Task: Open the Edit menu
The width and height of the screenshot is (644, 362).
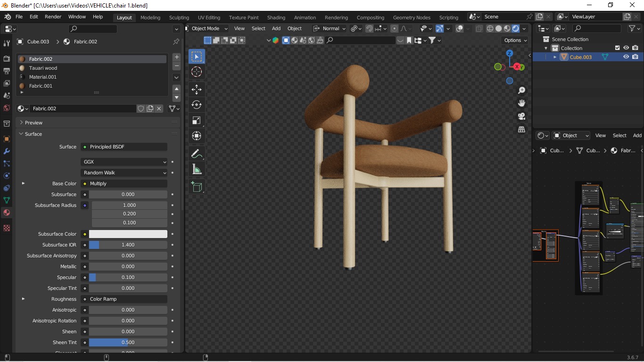Action: (34, 17)
